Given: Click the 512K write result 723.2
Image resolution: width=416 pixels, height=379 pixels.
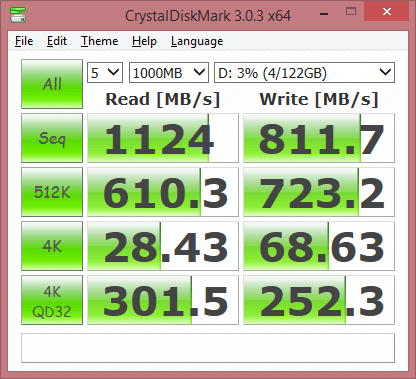Looking at the screenshot, I should click(319, 192).
